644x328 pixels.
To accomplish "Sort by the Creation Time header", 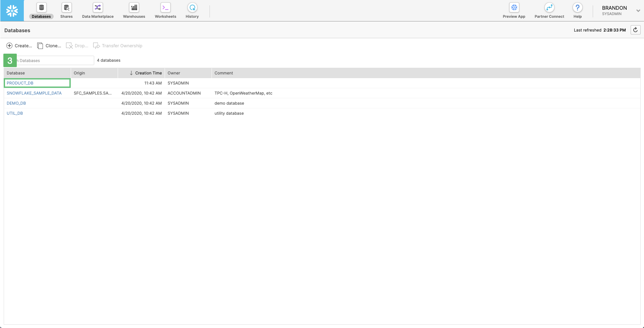I will point(141,73).
